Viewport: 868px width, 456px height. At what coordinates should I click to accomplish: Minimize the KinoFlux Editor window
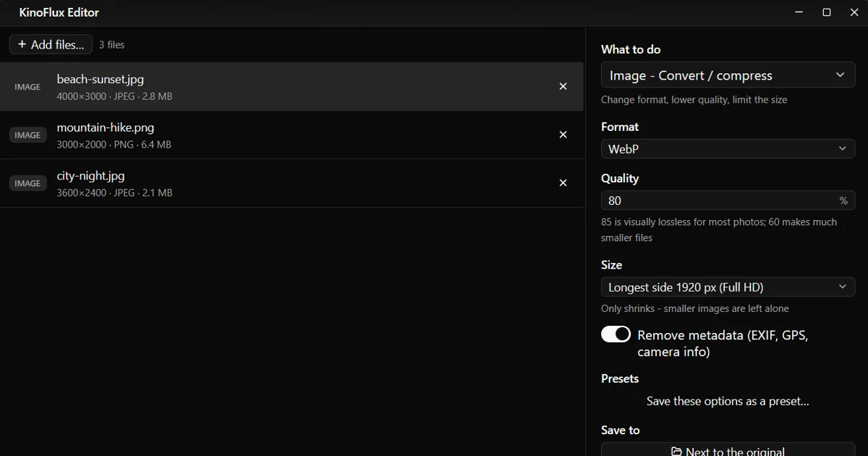click(x=799, y=12)
